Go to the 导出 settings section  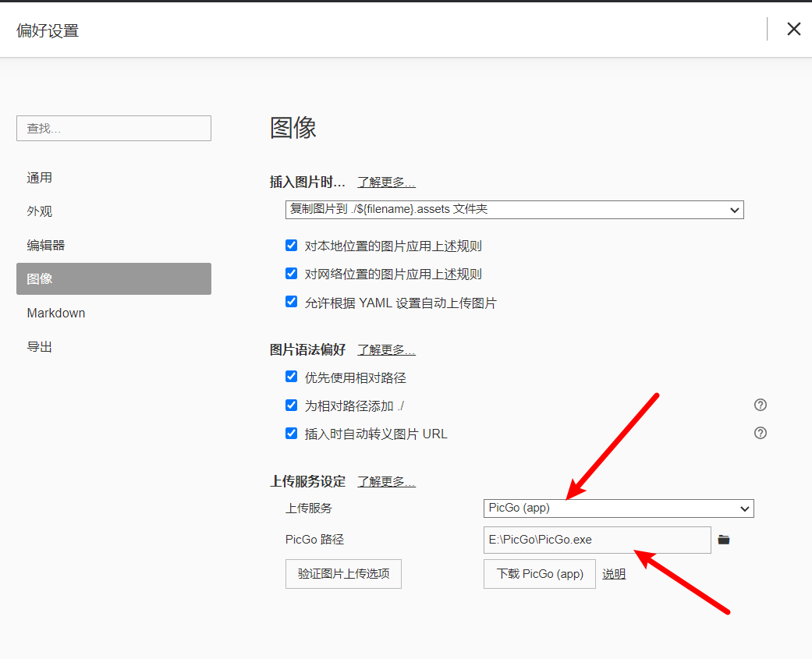[x=40, y=346]
